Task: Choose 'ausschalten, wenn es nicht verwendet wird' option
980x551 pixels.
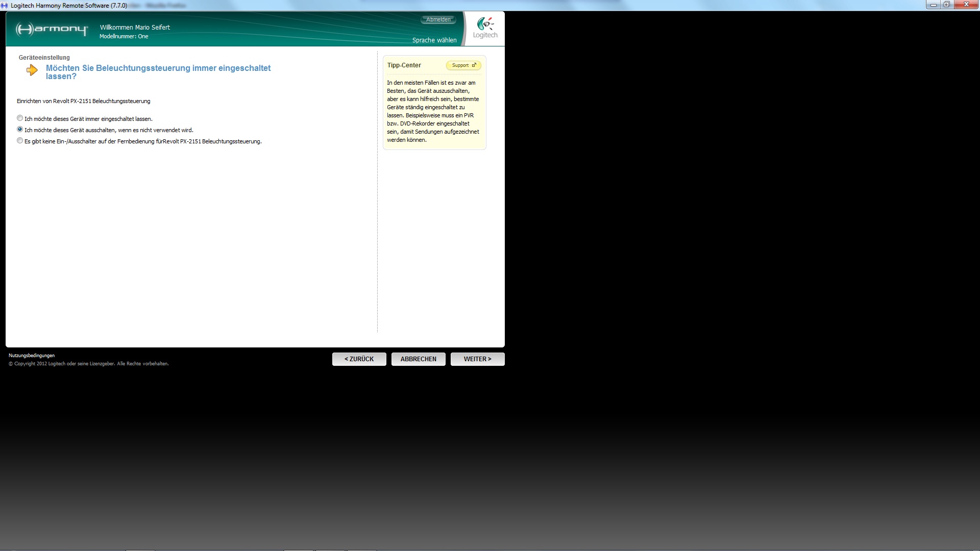Action: [20, 130]
